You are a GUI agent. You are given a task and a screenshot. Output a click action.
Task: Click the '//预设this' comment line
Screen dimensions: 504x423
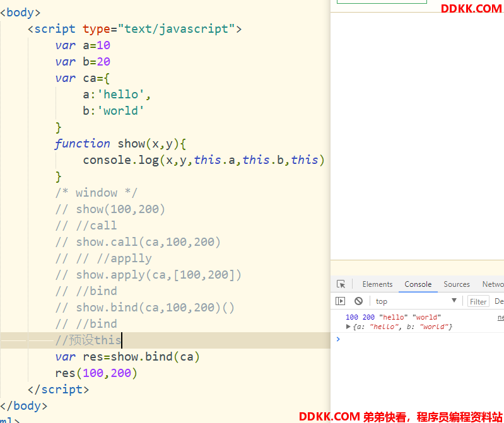88,340
